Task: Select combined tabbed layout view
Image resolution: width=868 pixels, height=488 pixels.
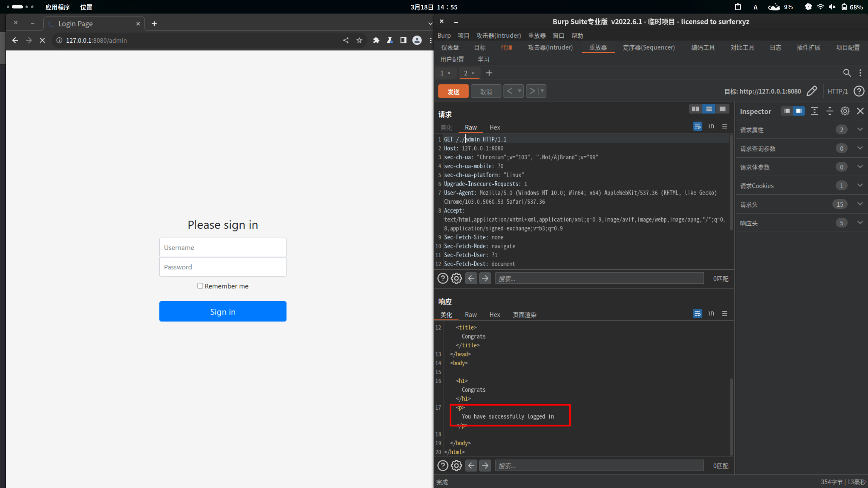Action: pyautogui.click(x=723, y=109)
